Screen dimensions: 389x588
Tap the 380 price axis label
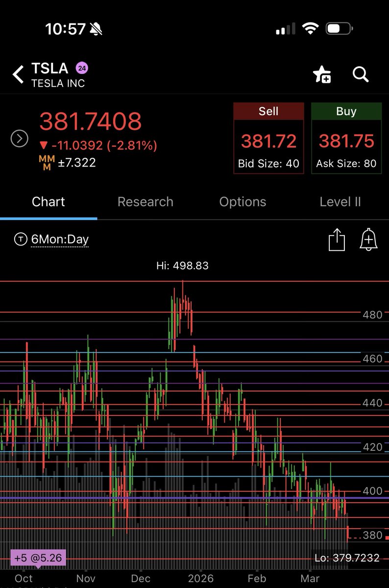click(372, 535)
